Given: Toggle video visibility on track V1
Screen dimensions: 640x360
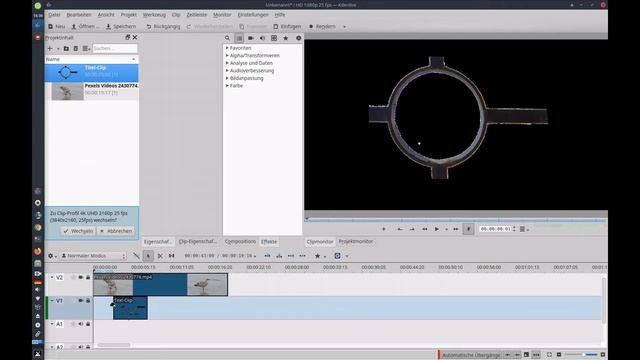Looking at the screenshot, I should [81, 301].
